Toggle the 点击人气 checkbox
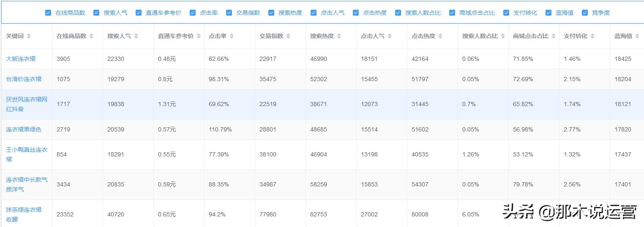Viewport: 644px width, 227px height. 314,13
